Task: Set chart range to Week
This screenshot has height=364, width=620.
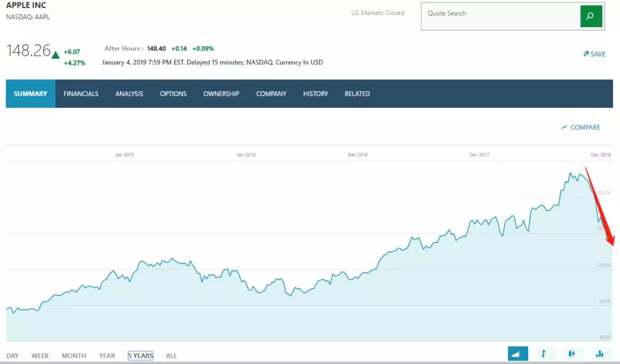Action: (40, 356)
